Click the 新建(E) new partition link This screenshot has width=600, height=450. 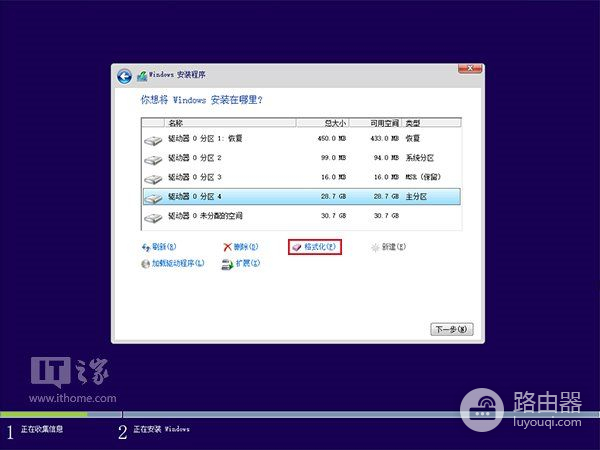point(388,247)
